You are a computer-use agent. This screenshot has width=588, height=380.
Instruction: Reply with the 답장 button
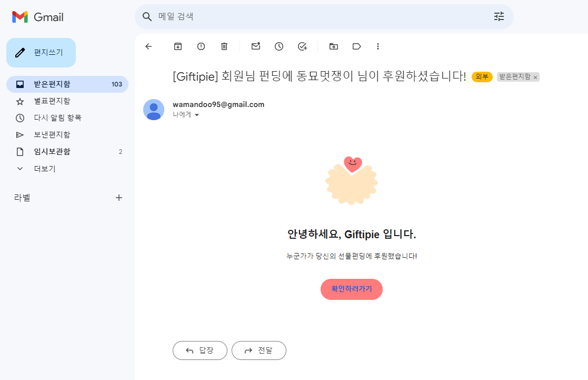point(200,350)
